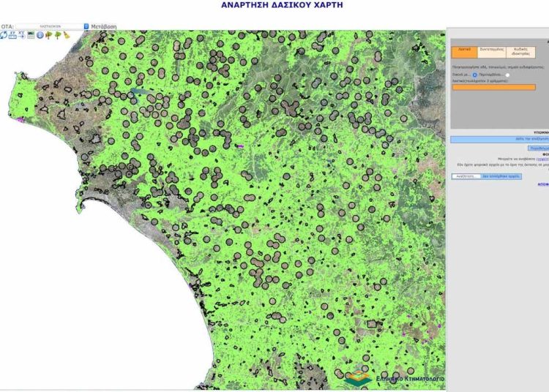
Task: Click the blue information icon
Action: [40, 35]
